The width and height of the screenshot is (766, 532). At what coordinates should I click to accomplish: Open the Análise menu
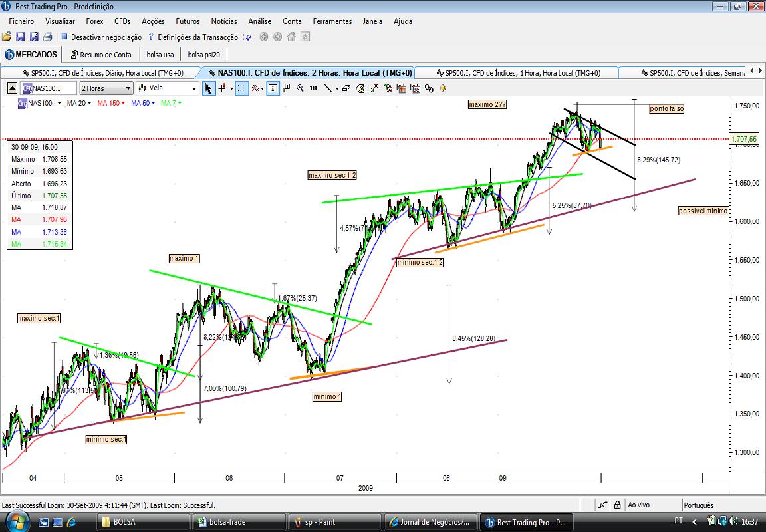pyautogui.click(x=259, y=21)
